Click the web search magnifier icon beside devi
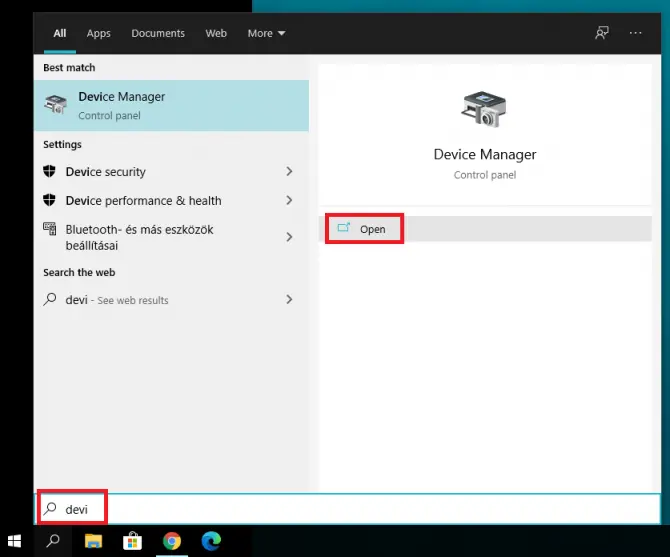Viewport: 670px width, 557px height. pos(50,299)
